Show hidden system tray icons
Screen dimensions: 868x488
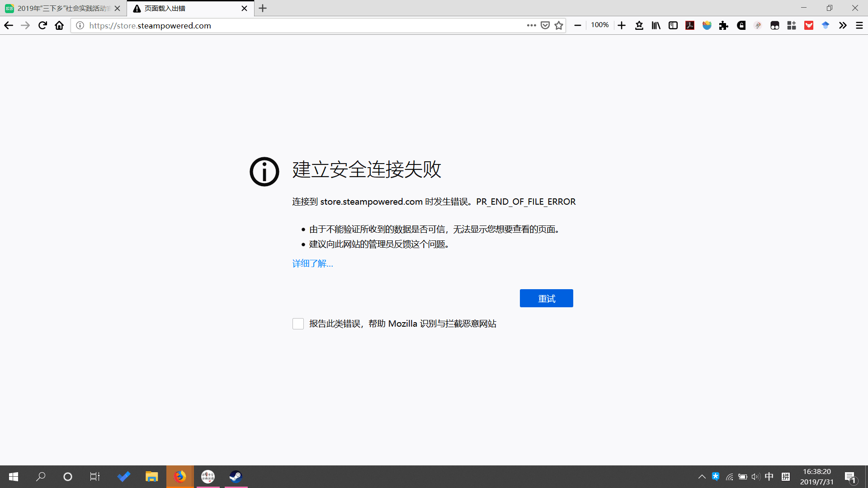point(702,477)
